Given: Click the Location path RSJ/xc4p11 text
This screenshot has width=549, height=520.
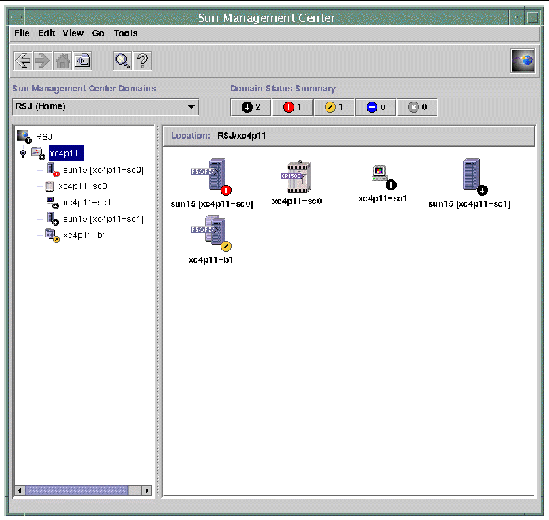Looking at the screenshot, I should (241, 136).
